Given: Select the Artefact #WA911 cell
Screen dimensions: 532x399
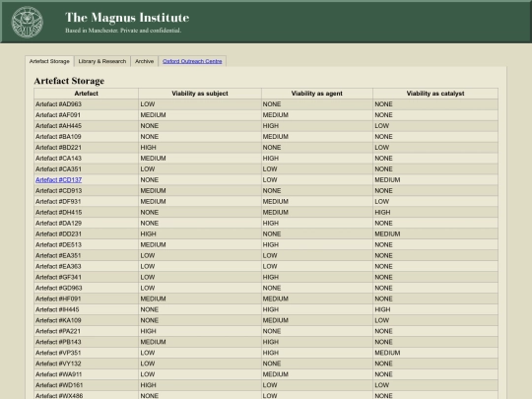Looking at the screenshot, I should tap(86, 374).
